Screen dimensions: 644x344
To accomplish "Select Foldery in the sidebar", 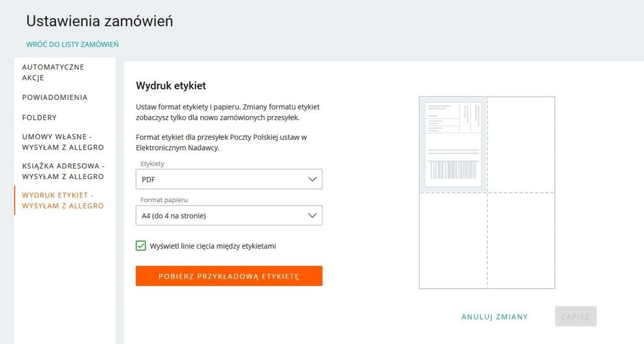I will pyautogui.click(x=39, y=117).
